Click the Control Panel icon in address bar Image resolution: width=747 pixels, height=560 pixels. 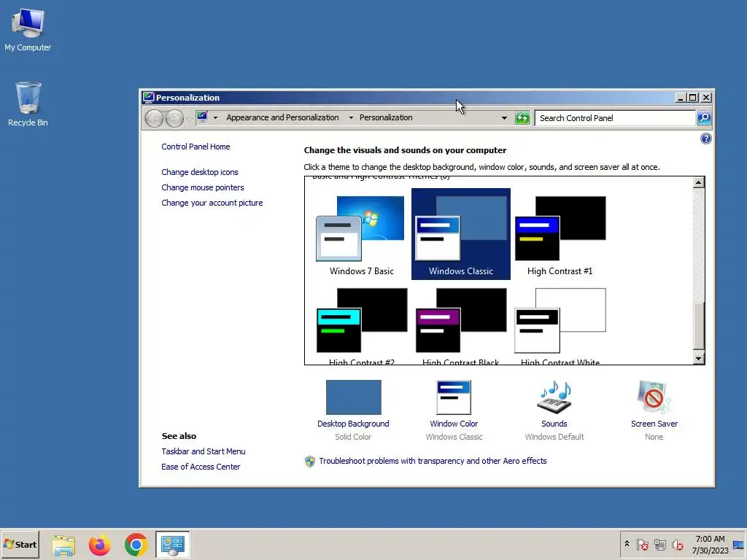pos(203,117)
